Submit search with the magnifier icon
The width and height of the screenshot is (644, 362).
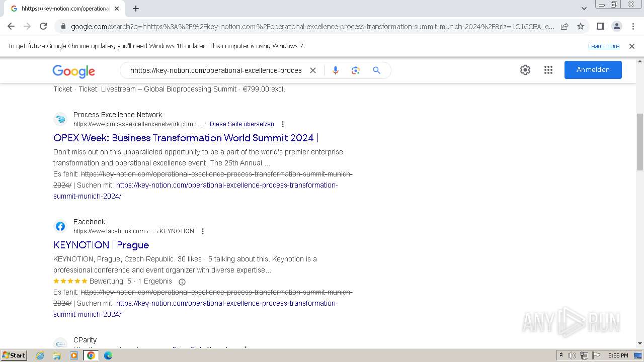376,70
